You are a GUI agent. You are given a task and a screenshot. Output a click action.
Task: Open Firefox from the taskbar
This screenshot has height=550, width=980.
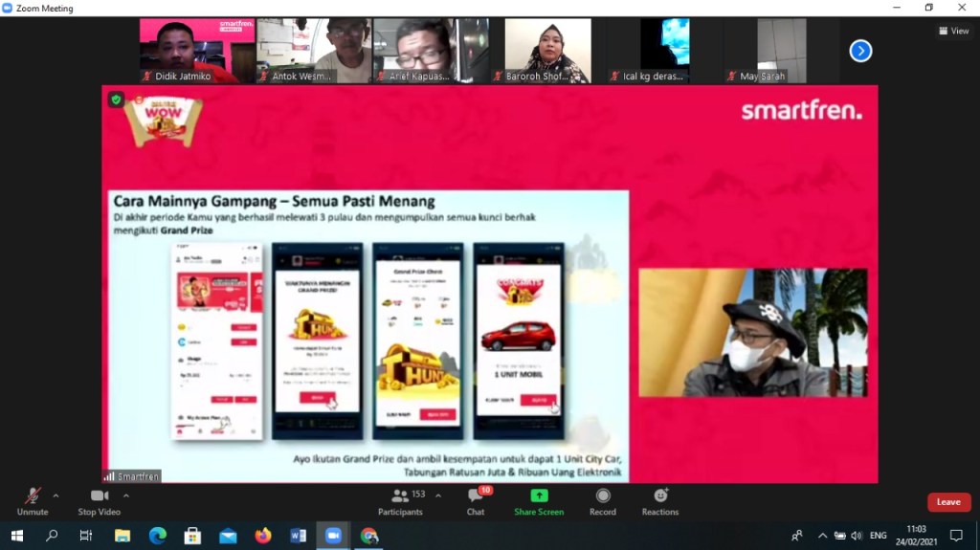point(263,536)
